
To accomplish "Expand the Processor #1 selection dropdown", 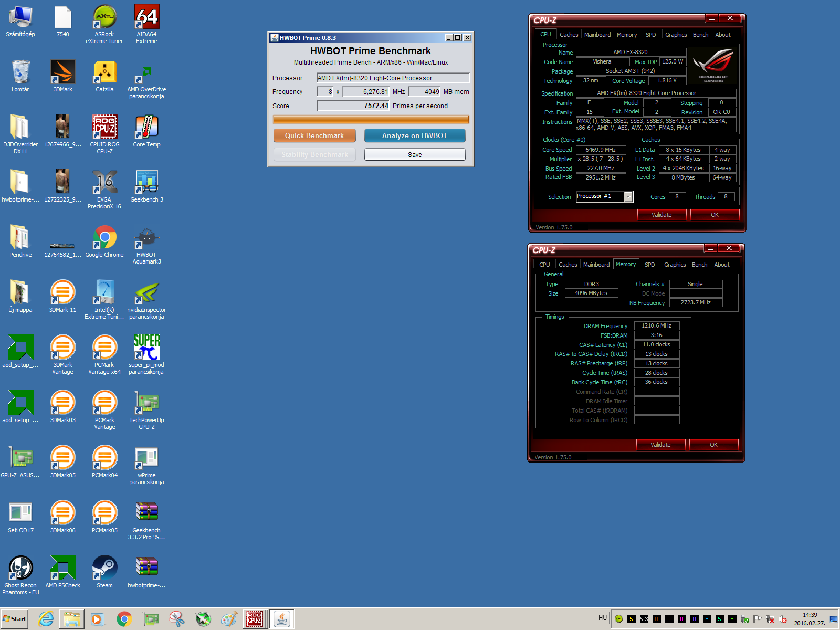I will (628, 196).
